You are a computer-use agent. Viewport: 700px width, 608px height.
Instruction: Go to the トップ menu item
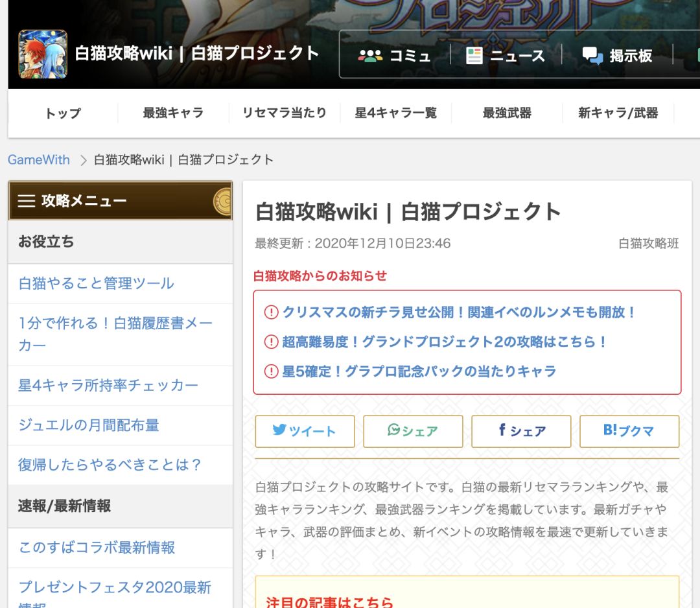[63, 112]
